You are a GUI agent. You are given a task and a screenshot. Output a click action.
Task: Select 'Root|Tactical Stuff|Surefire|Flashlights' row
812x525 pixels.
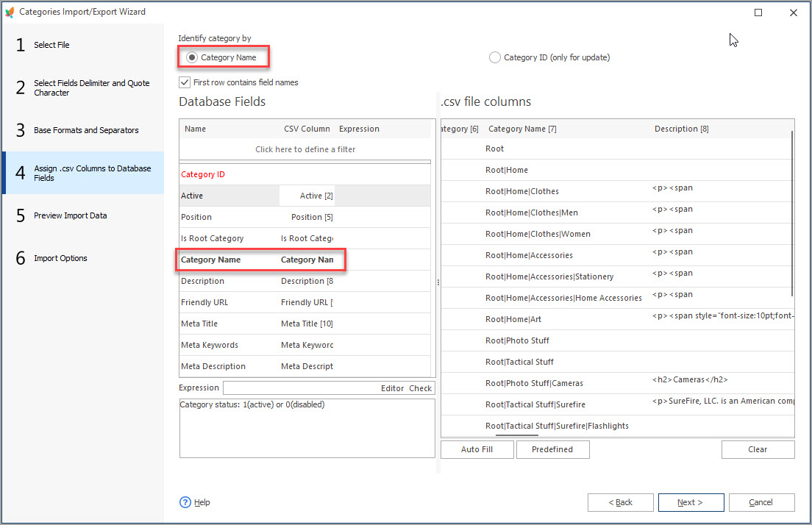pyautogui.click(x=617, y=426)
